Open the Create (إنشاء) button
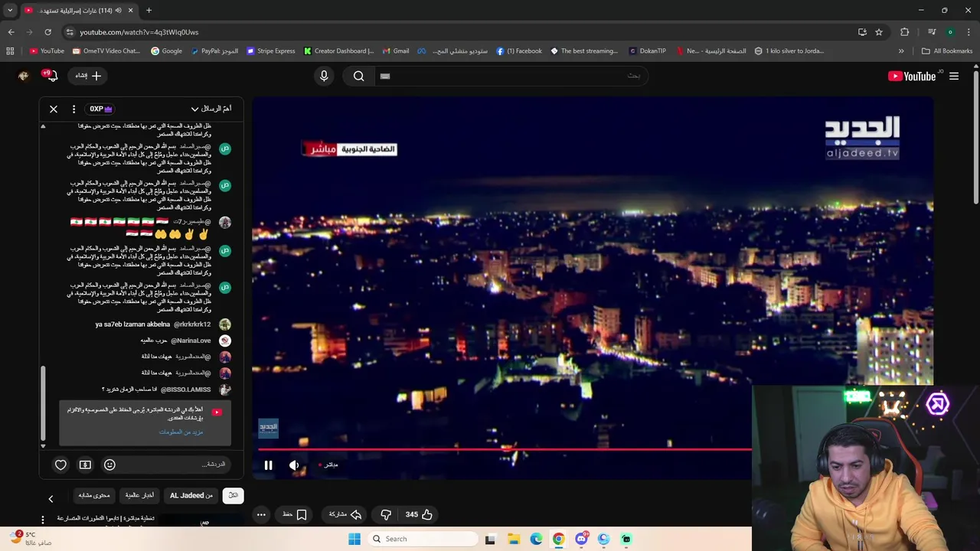980x551 pixels. (x=88, y=76)
